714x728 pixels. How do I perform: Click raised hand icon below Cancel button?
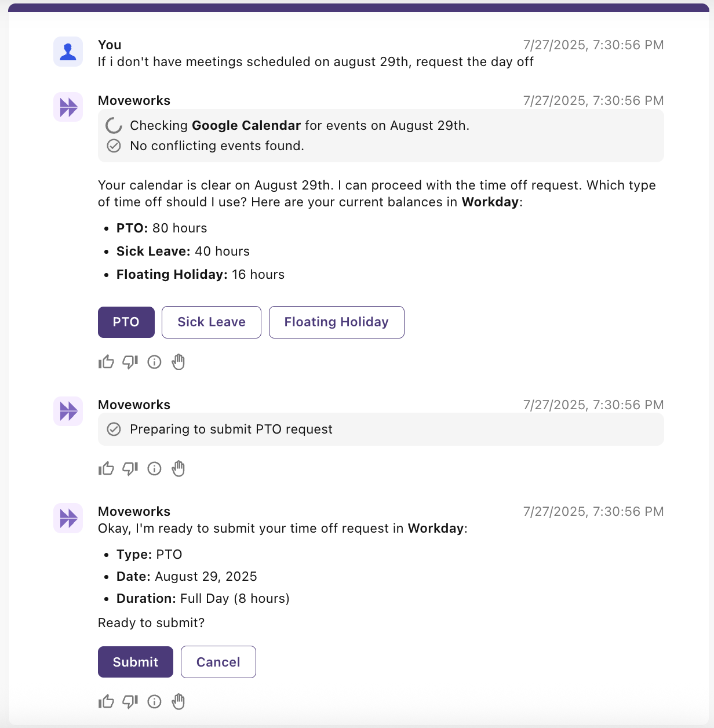pos(178,702)
